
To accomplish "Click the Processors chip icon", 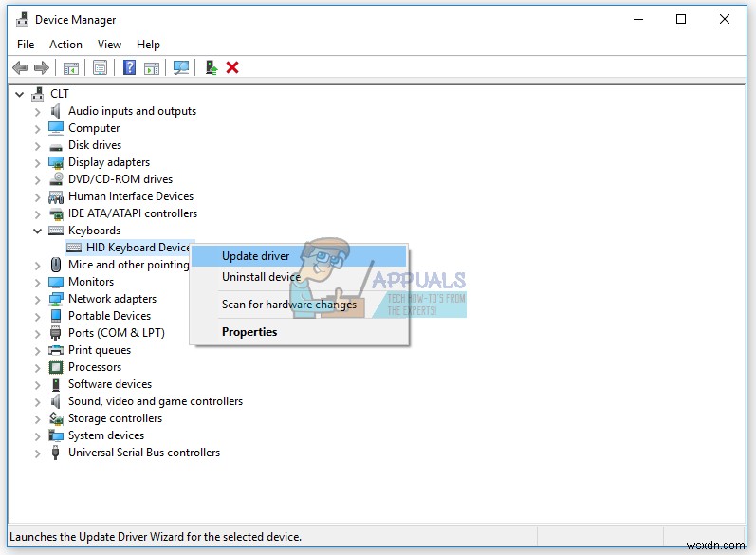I will pyautogui.click(x=56, y=367).
